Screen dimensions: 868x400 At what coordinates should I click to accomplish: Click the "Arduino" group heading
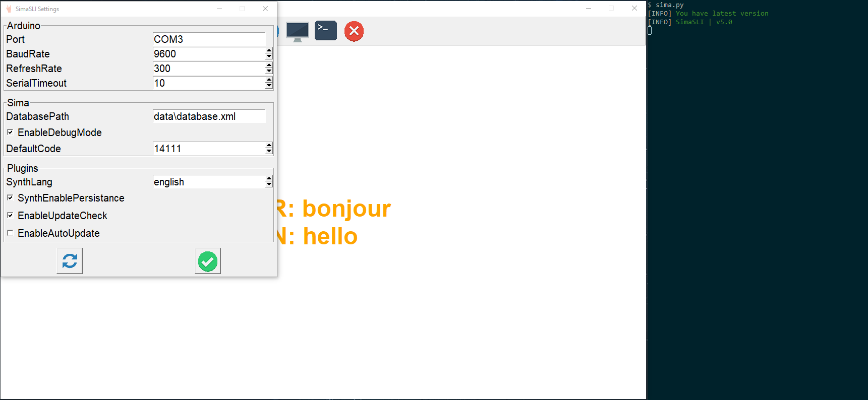(x=24, y=26)
